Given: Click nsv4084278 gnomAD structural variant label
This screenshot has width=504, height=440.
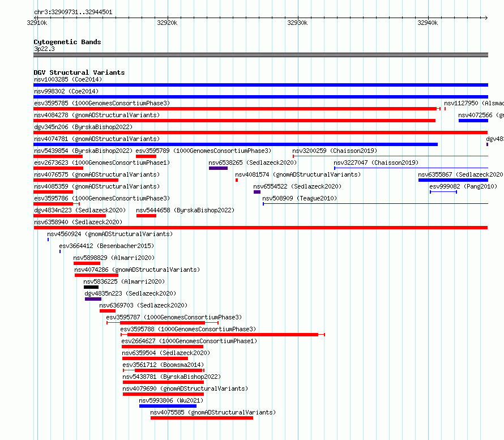Looking at the screenshot, I should click(97, 115).
